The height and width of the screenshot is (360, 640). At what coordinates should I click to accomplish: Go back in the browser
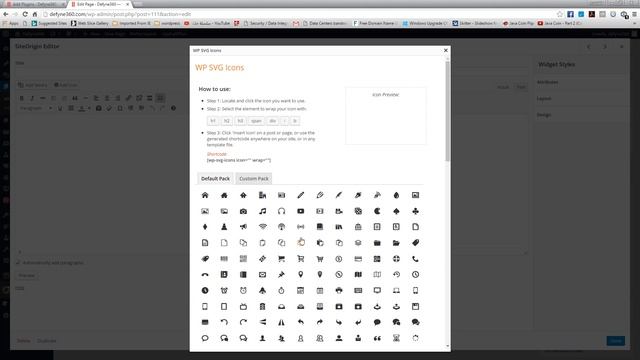[6, 14]
